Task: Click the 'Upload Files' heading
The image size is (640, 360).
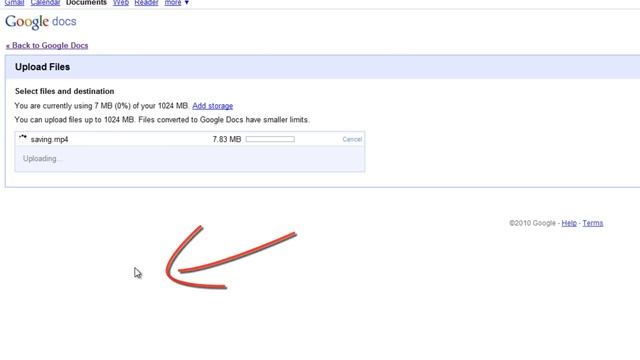Action: coord(42,67)
